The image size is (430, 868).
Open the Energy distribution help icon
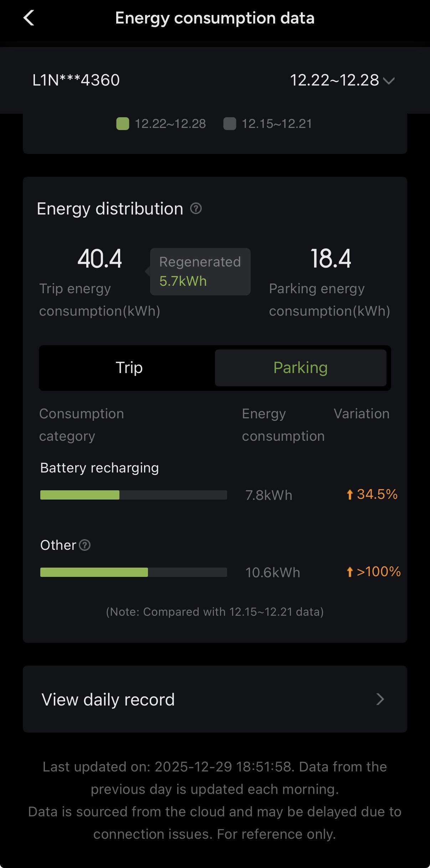[196, 208]
